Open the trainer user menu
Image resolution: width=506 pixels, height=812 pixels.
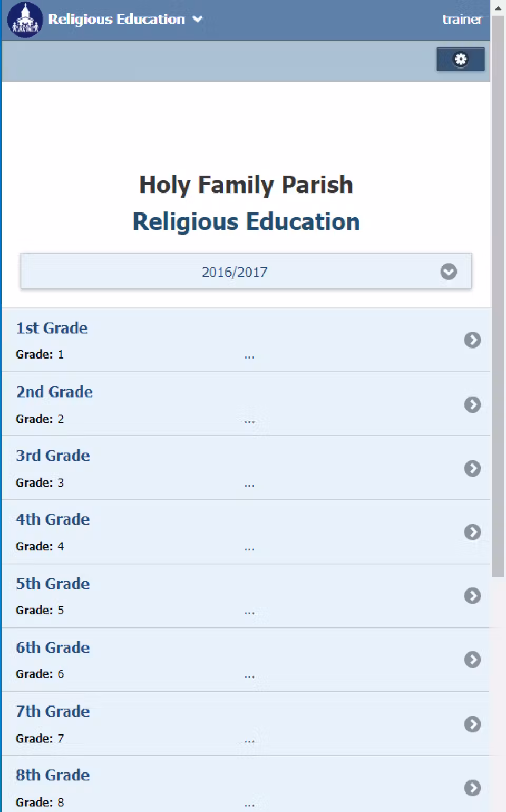pyautogui.click(x=462, y=20)
